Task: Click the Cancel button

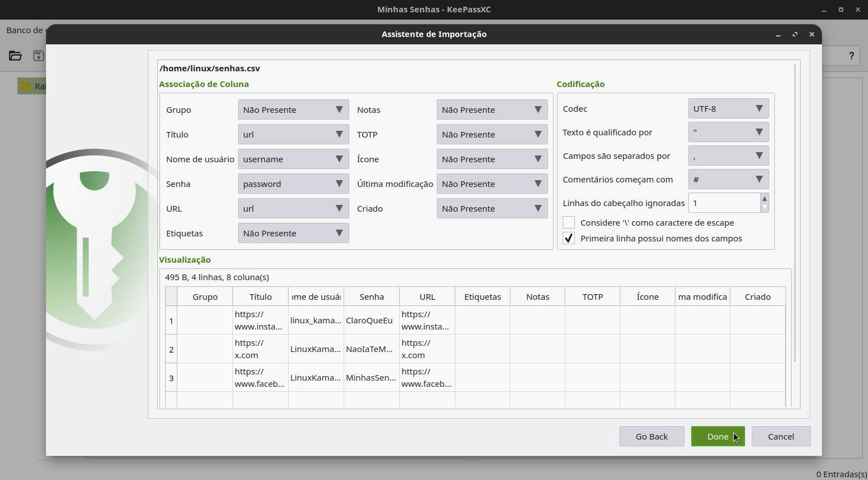Action: coord(780,436)
